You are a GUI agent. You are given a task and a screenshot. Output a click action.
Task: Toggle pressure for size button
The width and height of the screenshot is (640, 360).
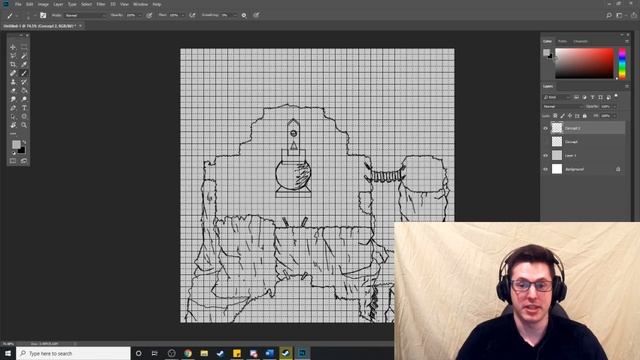coord(256,15)
